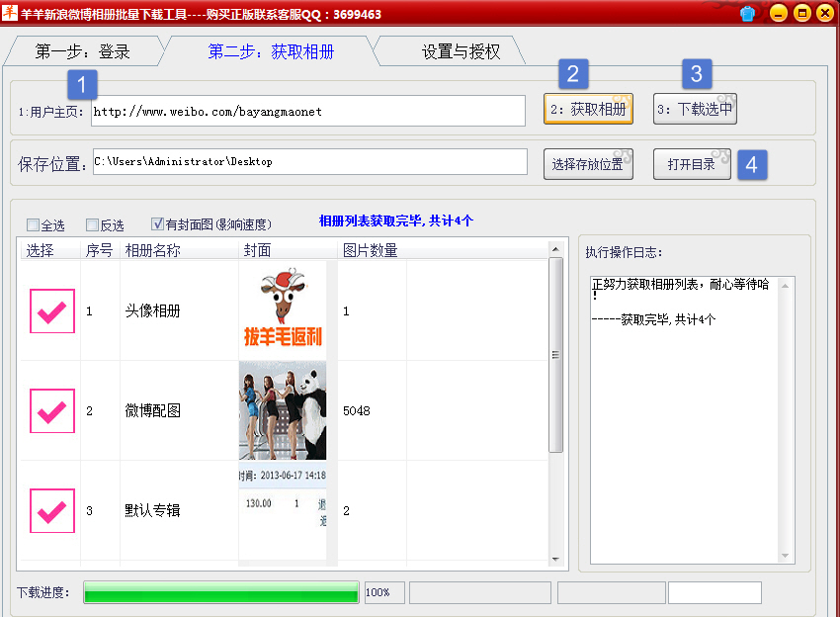Toggle the pink checkmark for 头像相册
This screenshot has height=617, width=840.
click(x=51, y=311)
